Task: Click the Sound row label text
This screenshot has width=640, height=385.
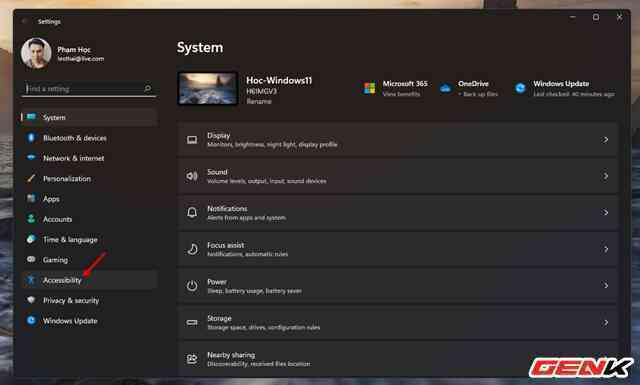Action: (x=217, y=172)
